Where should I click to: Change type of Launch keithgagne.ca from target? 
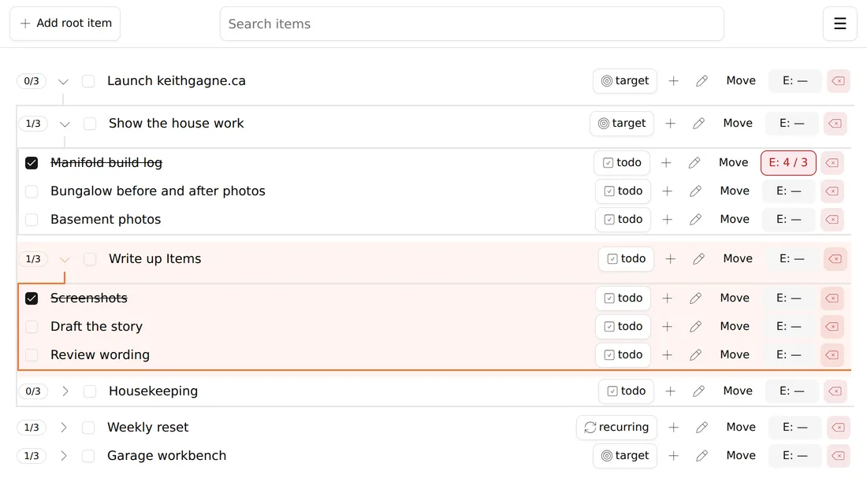pos(625,81)
